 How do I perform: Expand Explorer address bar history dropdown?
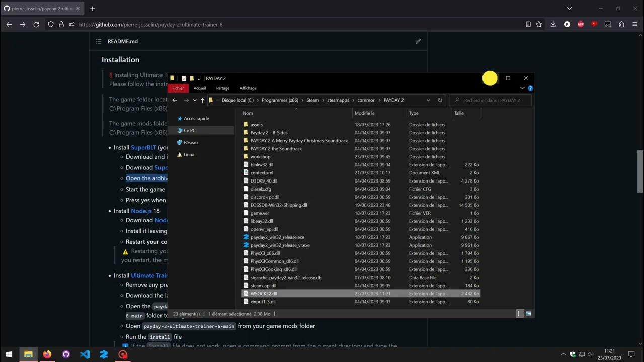point(428,100)
